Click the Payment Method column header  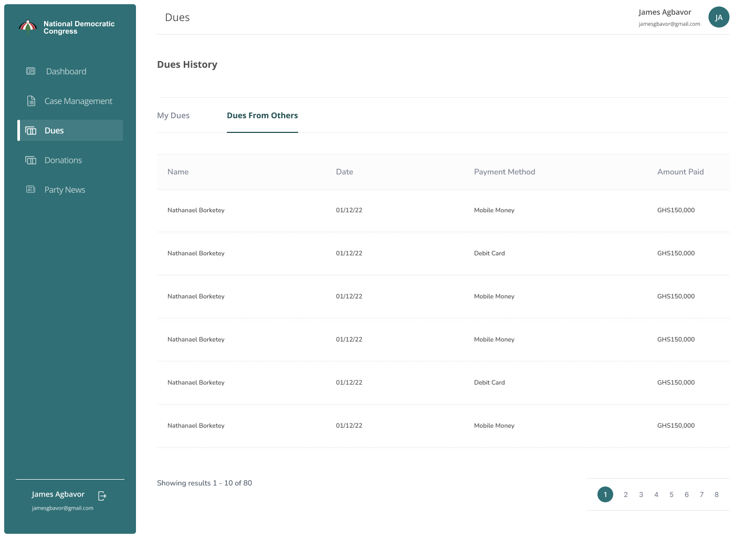click(x=504, y=172)
